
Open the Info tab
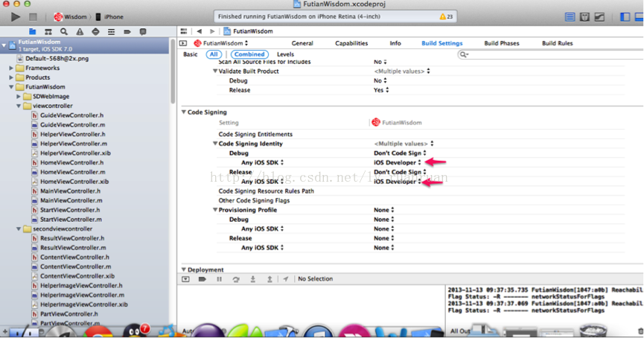coord(395,43)
